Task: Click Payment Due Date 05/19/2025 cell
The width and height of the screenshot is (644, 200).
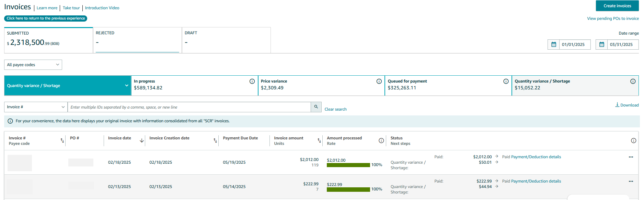Action: [x=234, y=162]
